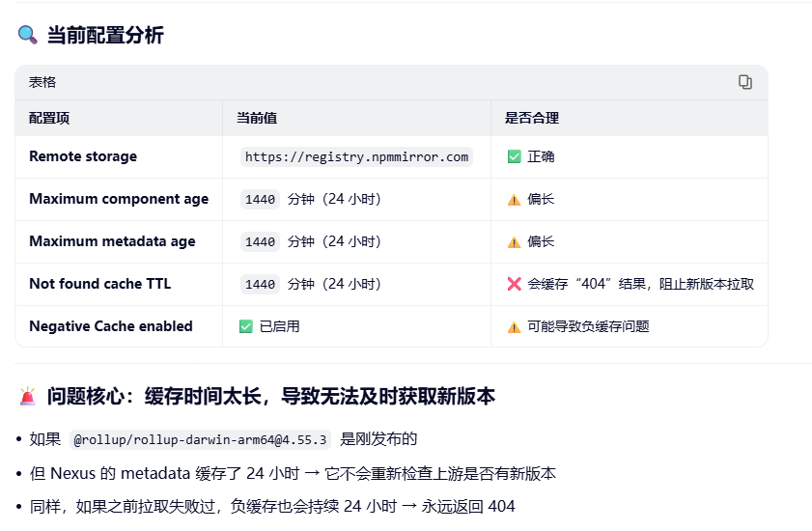Viewport: 812px width, 531px height.
Task: Click the green check icon beside 已启用
Action: pyautogui.click(x=245, y=326)
